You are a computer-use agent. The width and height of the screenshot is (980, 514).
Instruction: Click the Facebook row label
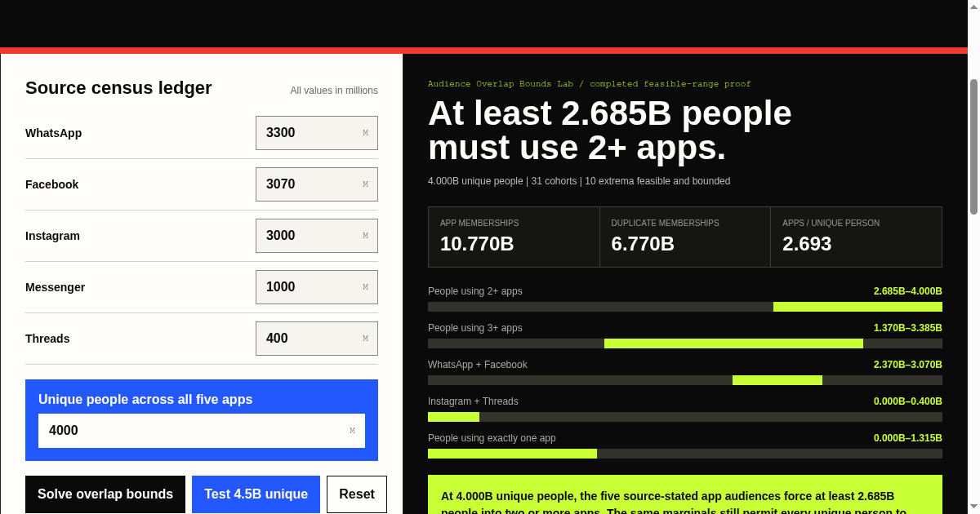[x=52, y=184]
